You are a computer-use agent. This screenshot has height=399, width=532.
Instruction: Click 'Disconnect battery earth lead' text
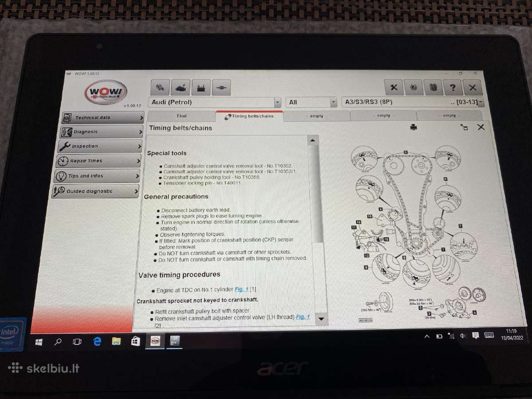click(196, 210)
